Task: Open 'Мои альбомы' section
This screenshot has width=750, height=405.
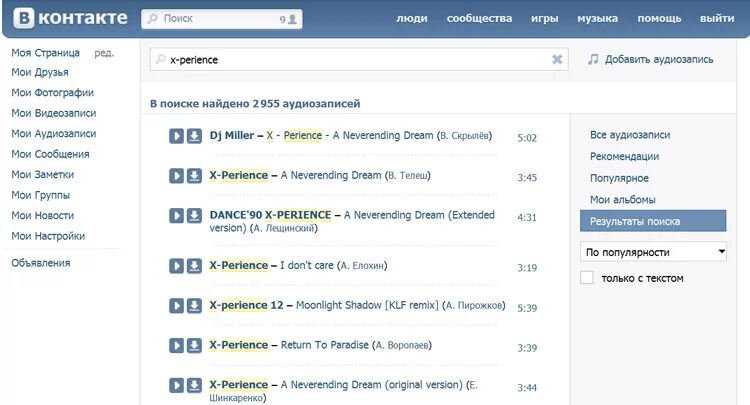Action: coord(622,199)
